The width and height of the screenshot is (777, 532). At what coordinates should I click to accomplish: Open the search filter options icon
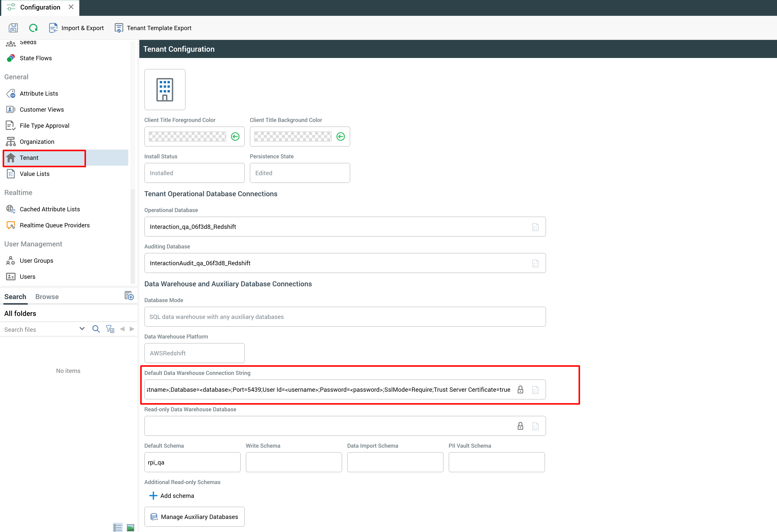click(110, 329)
